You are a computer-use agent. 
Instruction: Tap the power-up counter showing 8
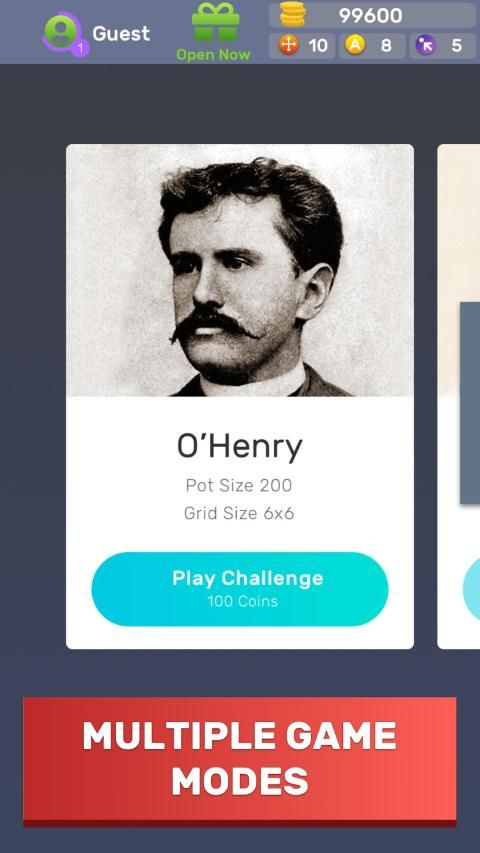click(x=372, y=46)
